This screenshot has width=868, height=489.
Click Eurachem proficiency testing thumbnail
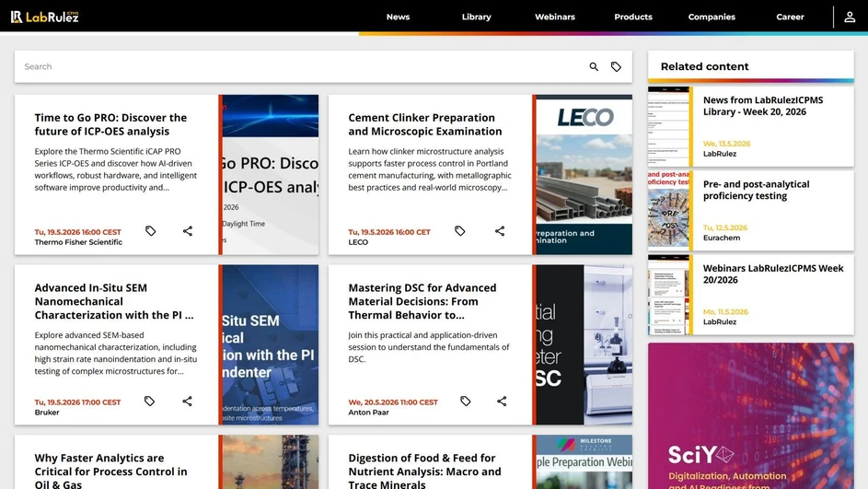point(668,211)
